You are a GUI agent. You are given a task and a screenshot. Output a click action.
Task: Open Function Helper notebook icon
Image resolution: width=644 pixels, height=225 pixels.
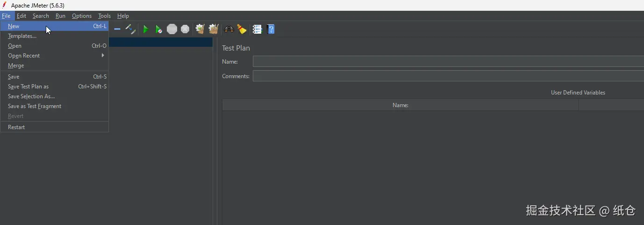click(257, 29)
